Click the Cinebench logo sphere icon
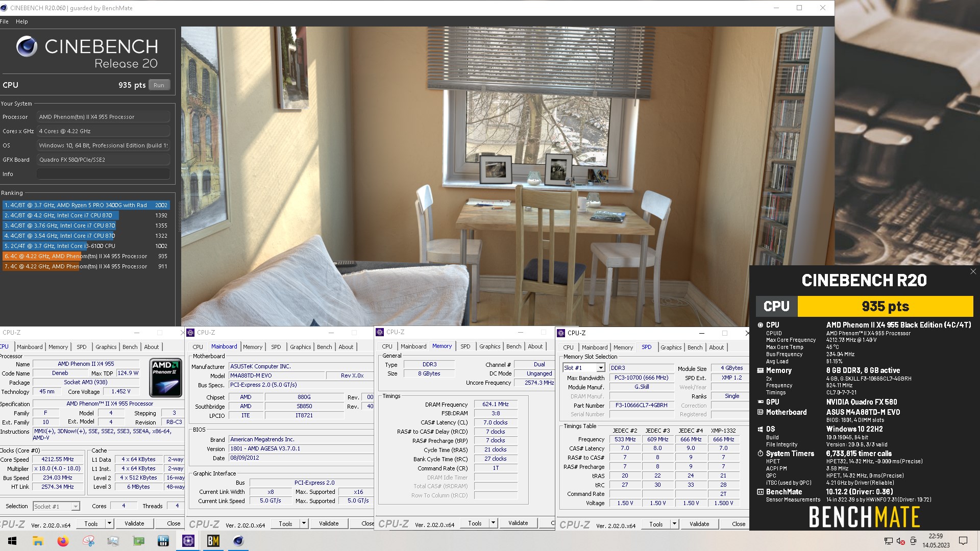Image resolution: width=980 pixels, height=551 pixels. point(27,46)
